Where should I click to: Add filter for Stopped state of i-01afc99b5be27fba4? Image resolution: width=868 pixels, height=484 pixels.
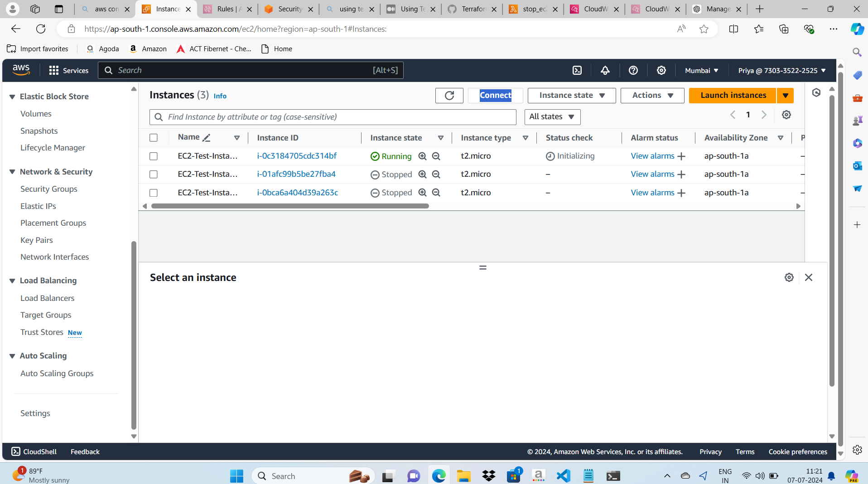(x=423, y=174)
